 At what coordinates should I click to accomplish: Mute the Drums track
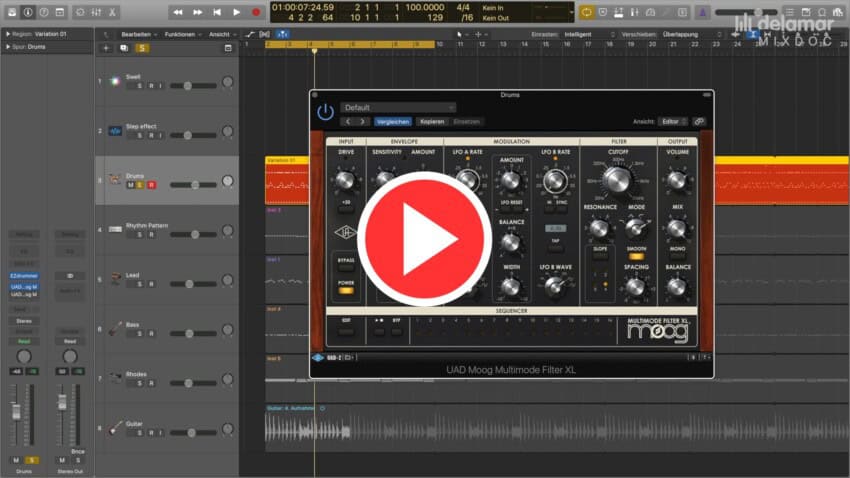(131, 185)
